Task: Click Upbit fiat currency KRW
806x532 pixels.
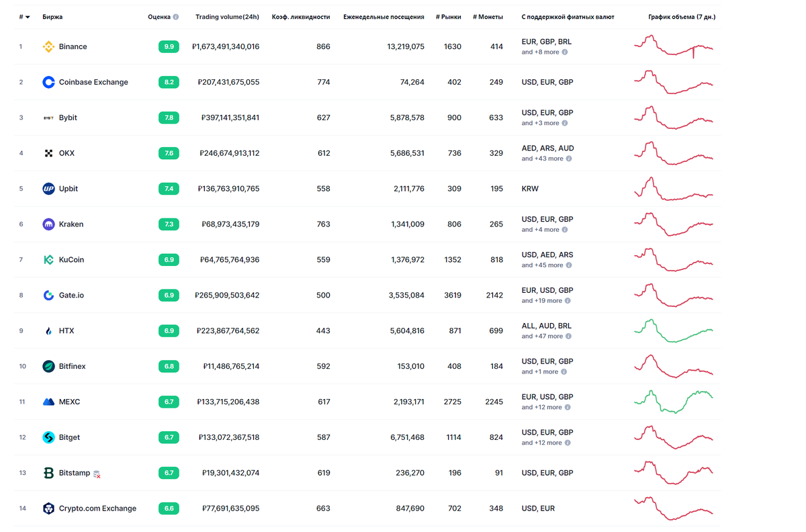Action: coord(530,189)
